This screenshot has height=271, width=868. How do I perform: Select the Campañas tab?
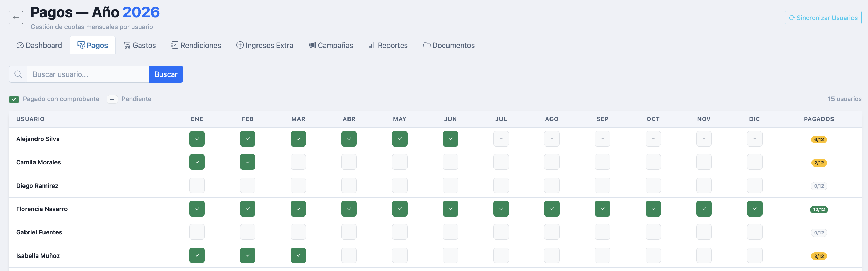pyautogui.click(x=331, y=45)
